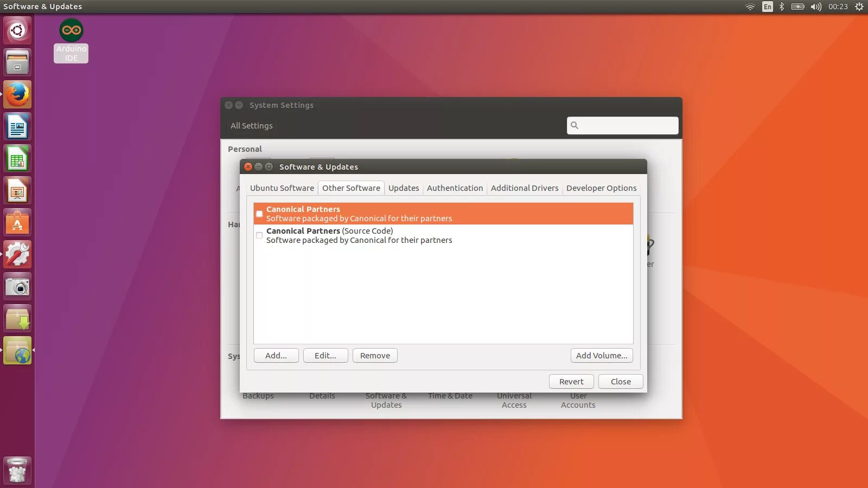Click Backups label in System Settings
The width and height of the screenshot is (868, 488).
pyautogui.click(x=258, y=396)
